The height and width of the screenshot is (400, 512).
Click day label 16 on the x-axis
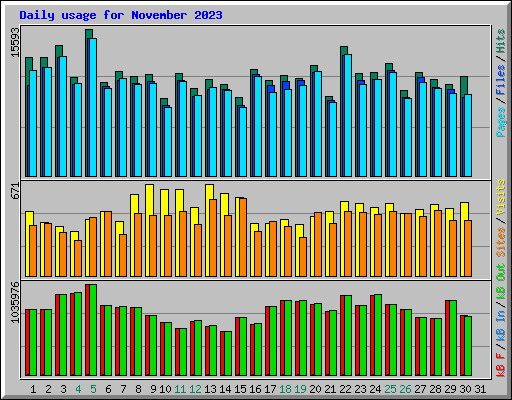point(255,389)
